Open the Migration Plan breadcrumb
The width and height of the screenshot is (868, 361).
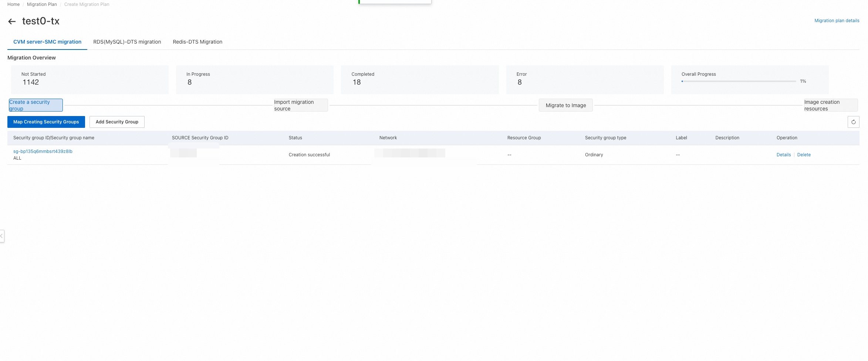pyautogui.click(x=42, y=4)
